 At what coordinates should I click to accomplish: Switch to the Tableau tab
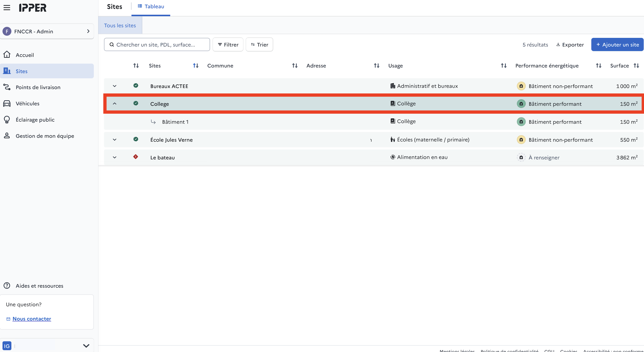coord(151,6)
